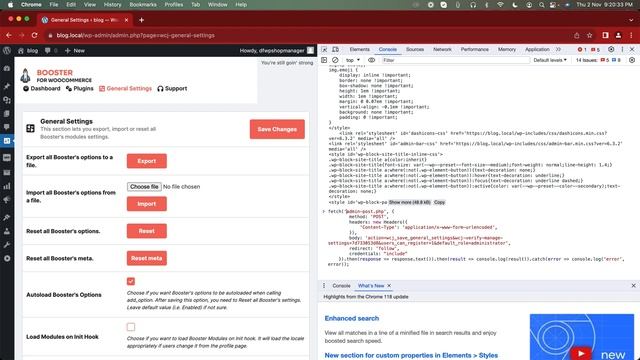This screenshot has width=640, height=360.
Task: Open Posts pin icon in sidebar
Action: pyautogui.click(x=7, y=86)
